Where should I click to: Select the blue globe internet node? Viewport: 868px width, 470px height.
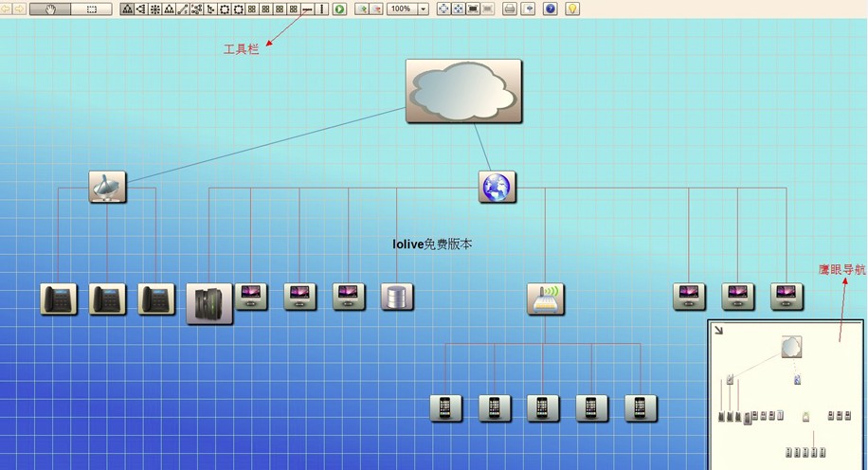click(x=497, y=187)
